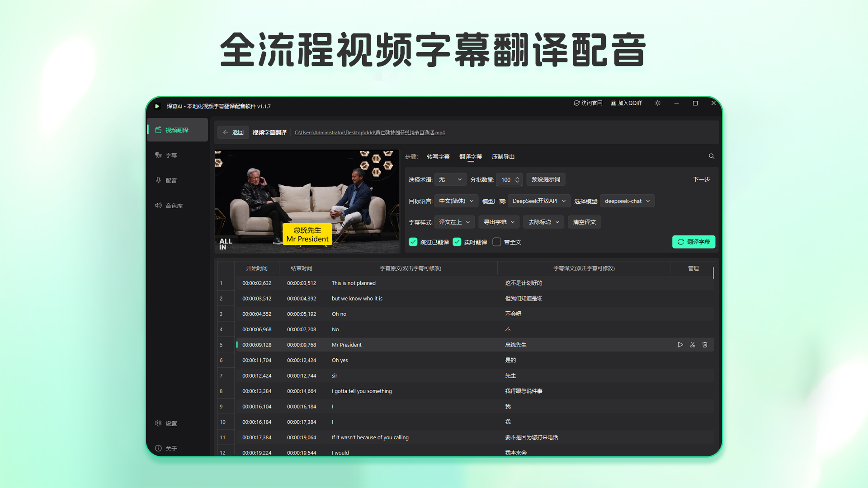Click the search magnifier icon
Viewport: 868px width, 488px height.
click(x=712, y=156)
